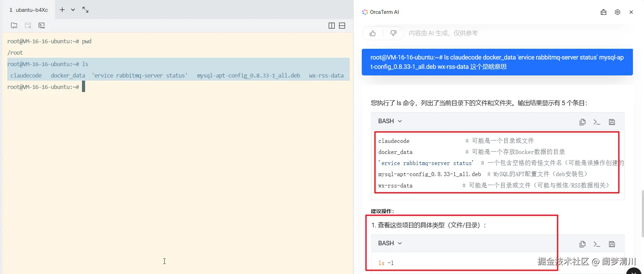Image resolution: width=644 pixels, height=274 pixels.
Task: Click the '您执行了 ls 命令' explanation sentence
Action: 479,103
